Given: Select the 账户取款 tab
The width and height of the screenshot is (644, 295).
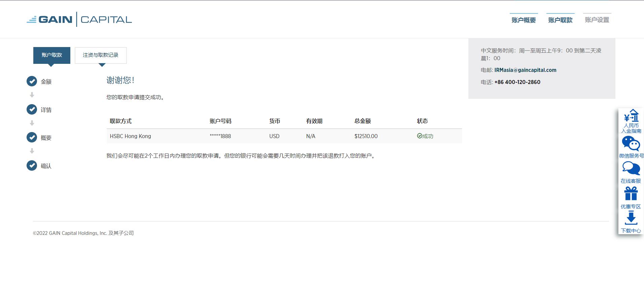Looking at the screenshot, I should point(52,55).
